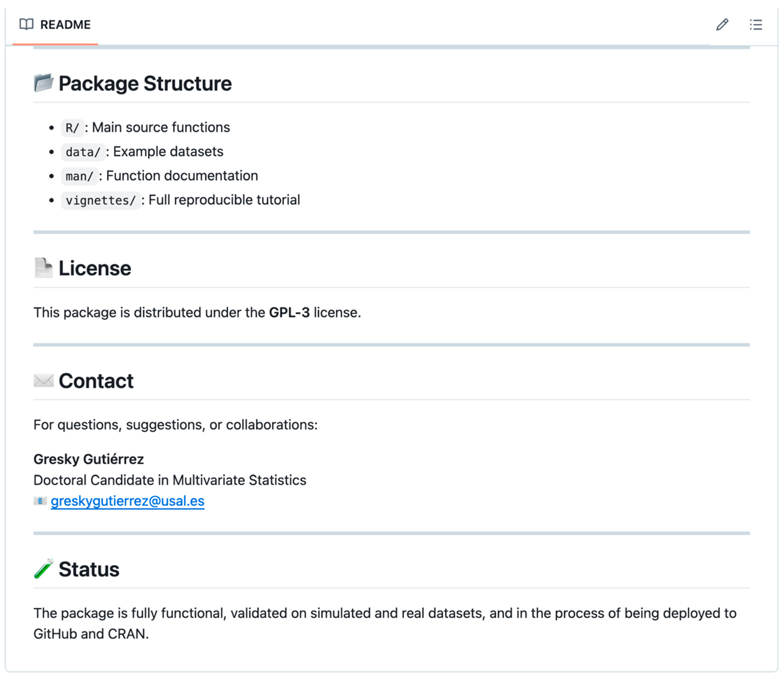
Task: Click the open book README icon
Action: click(x=26, y=25)
